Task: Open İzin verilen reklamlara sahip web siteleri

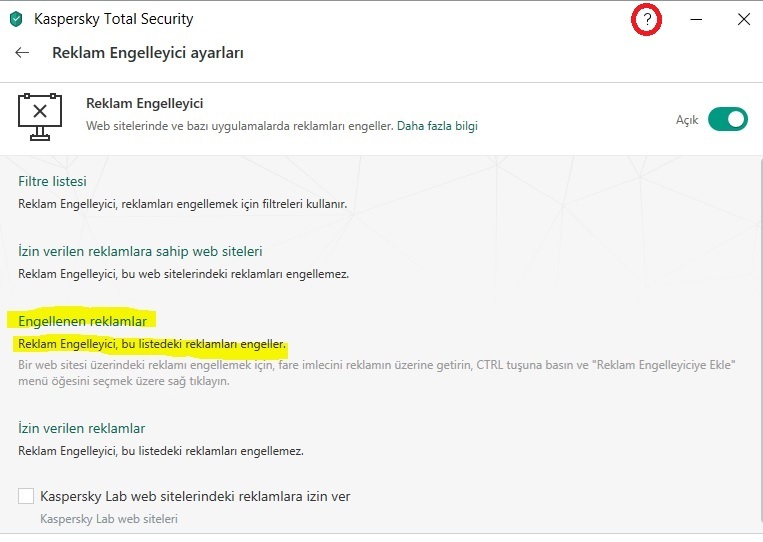Action: pyautogui.click(x=140, y=251)
